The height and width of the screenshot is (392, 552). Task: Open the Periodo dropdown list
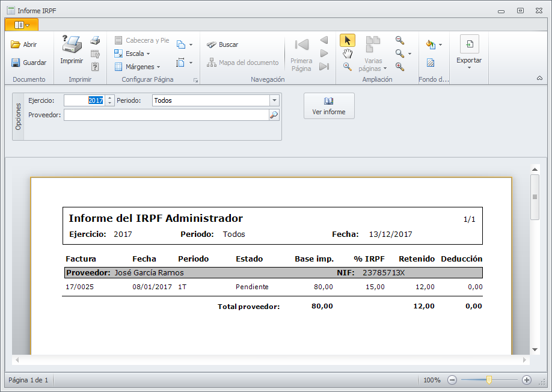[275, 100]
